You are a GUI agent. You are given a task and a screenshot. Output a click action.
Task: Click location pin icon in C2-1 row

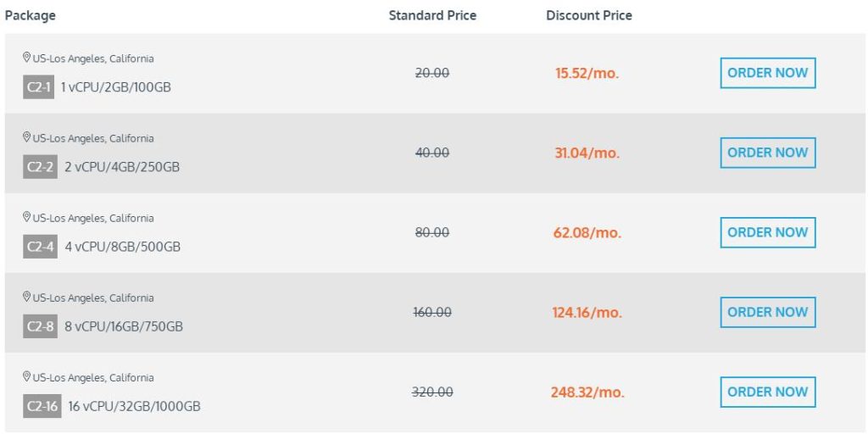(x=26, y=58)
